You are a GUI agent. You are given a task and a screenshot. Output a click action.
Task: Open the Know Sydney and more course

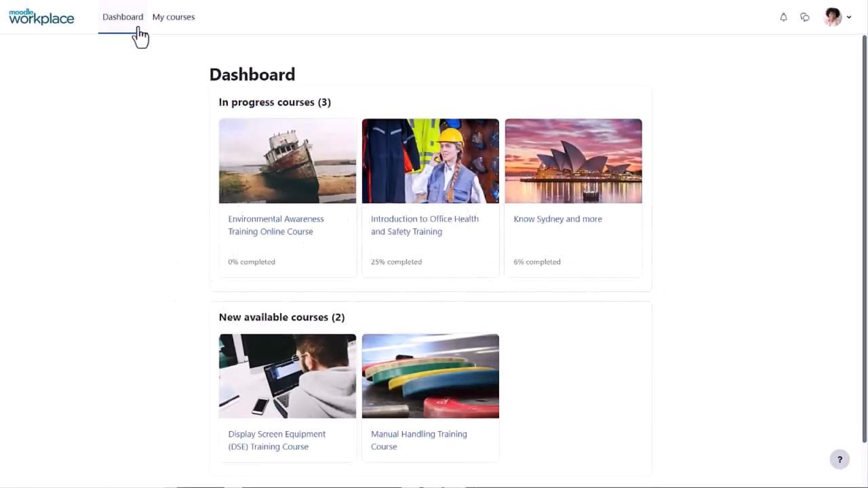click(557, 219)
